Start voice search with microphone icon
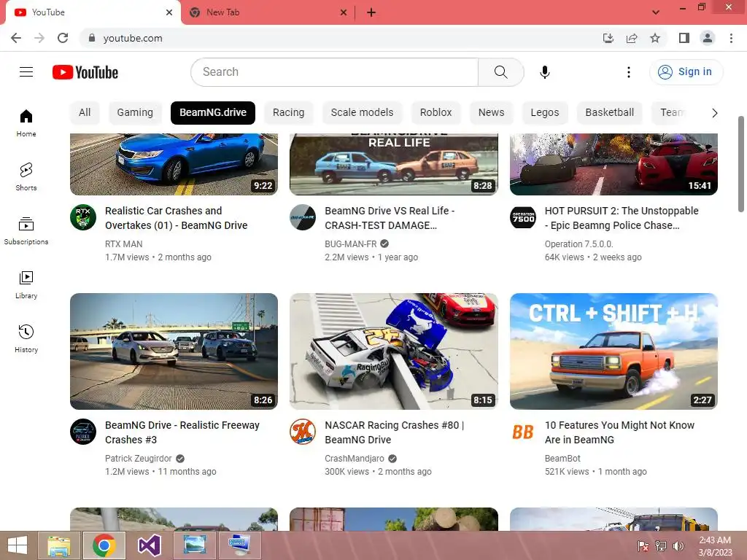 544,72
